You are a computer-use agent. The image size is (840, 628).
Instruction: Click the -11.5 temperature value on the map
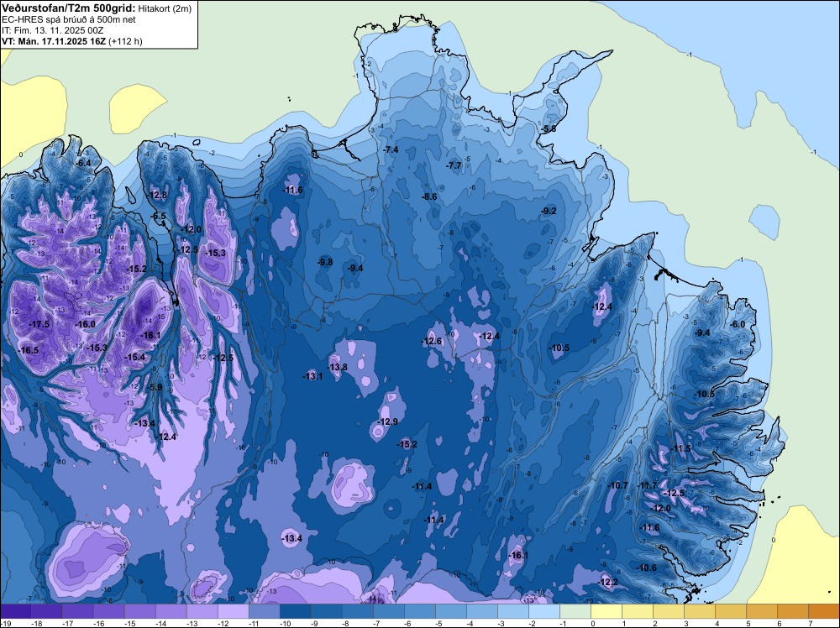681,448
